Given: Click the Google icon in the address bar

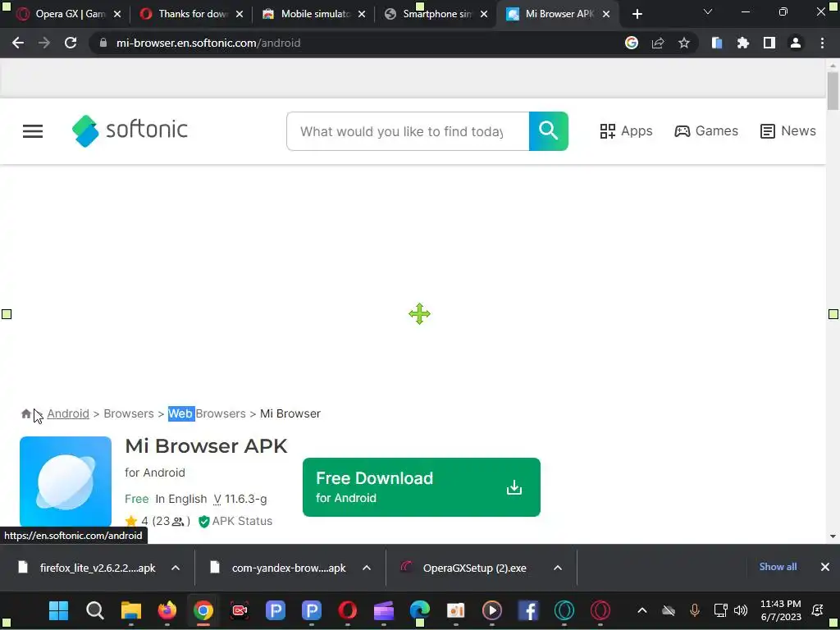Looking at the screenshot, I should tap(632, 43).
